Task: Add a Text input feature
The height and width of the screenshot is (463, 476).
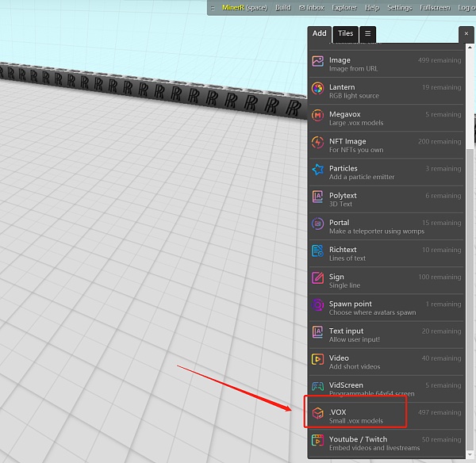Action: [x=386, y=335]
